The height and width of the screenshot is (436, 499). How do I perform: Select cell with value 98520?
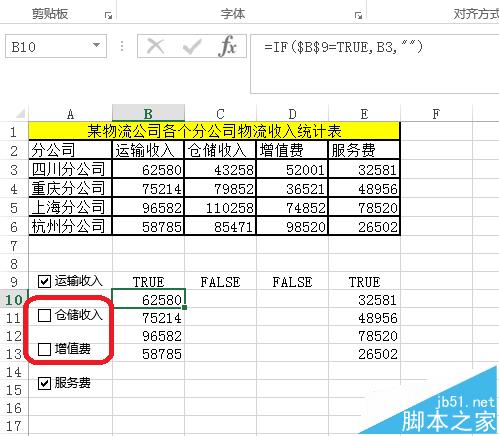click(292, 226)
